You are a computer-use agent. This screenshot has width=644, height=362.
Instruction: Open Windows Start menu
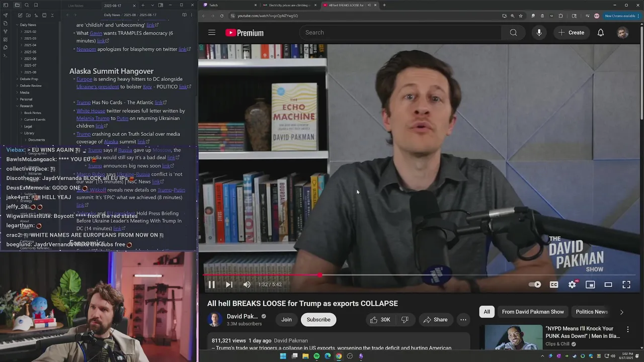coord(283,356)
